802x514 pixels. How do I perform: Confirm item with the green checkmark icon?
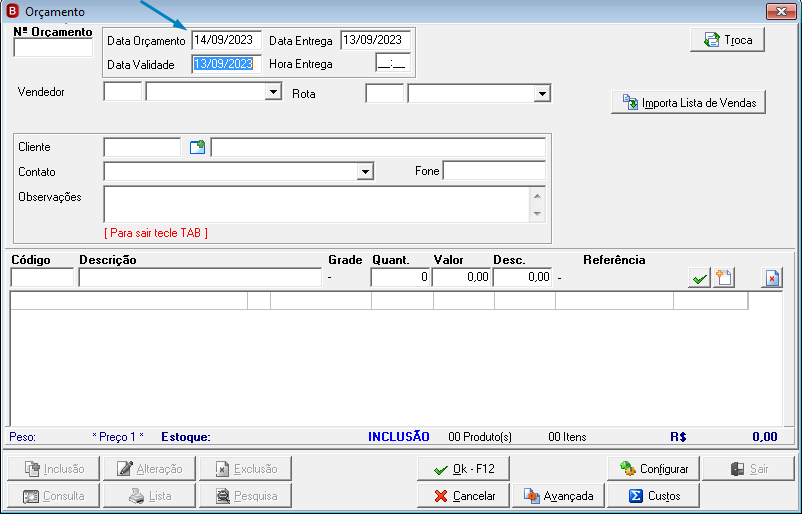[x=699, y=278]
